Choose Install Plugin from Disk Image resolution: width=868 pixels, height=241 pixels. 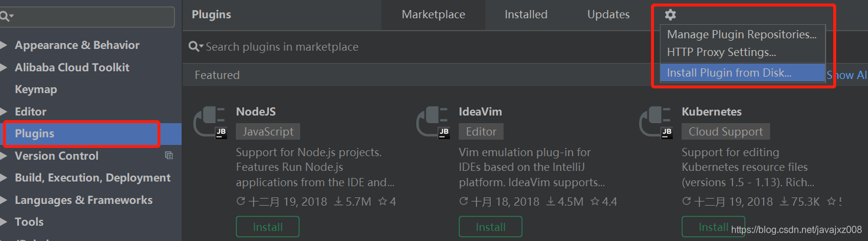click(742, 73)
